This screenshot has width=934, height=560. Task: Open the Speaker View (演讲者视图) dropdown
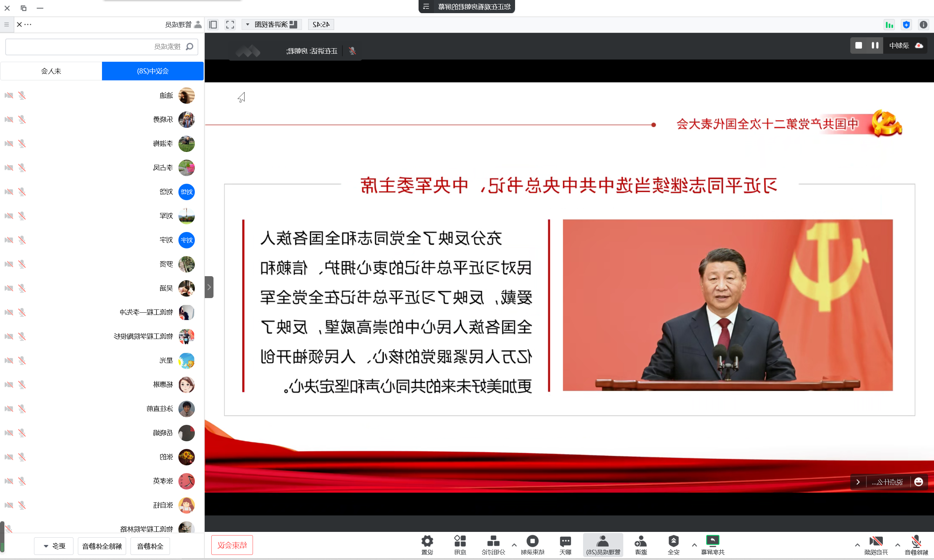coord(272,24)
